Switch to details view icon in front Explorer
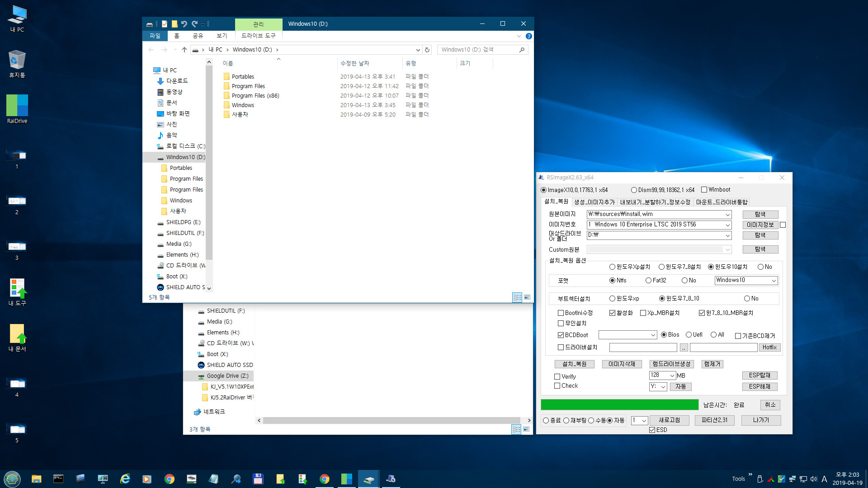The width and height of the screenshot is (868, 488). (x=517, y=297)
